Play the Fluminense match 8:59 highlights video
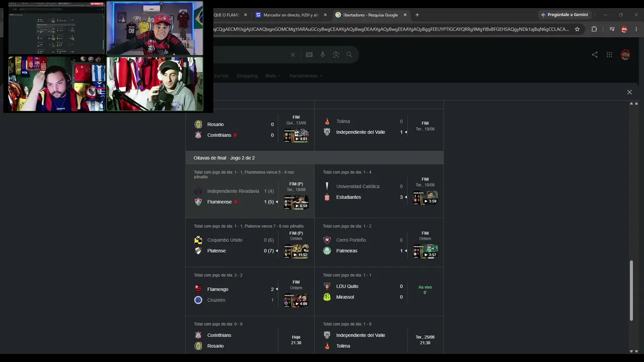 (x=296, y=202)
